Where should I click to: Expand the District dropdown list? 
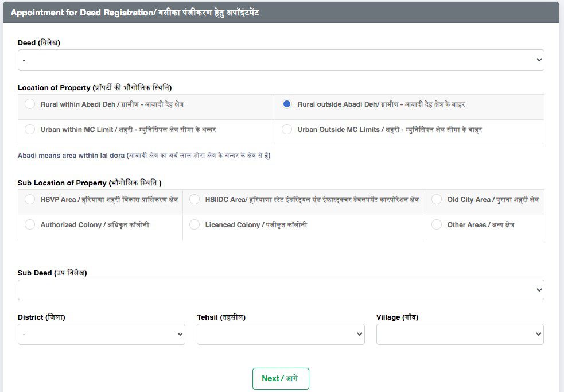pyautogui.click(x=101, y=334)
